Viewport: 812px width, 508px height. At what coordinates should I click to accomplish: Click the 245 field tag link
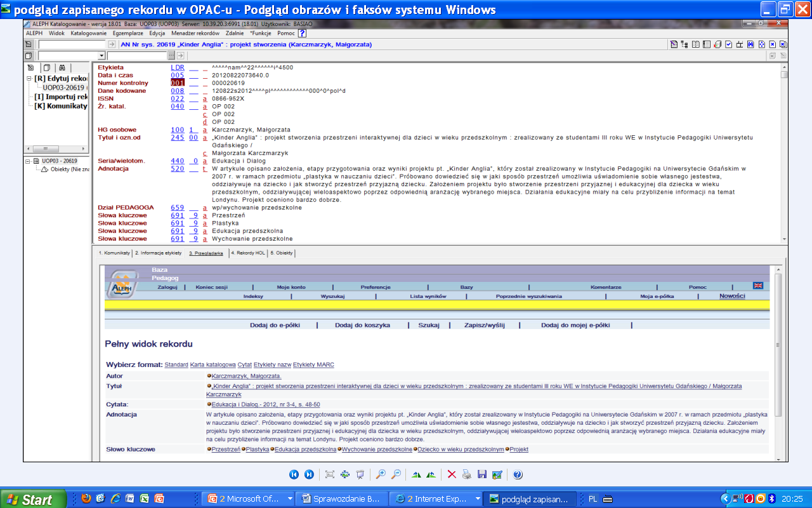point(177,137)
